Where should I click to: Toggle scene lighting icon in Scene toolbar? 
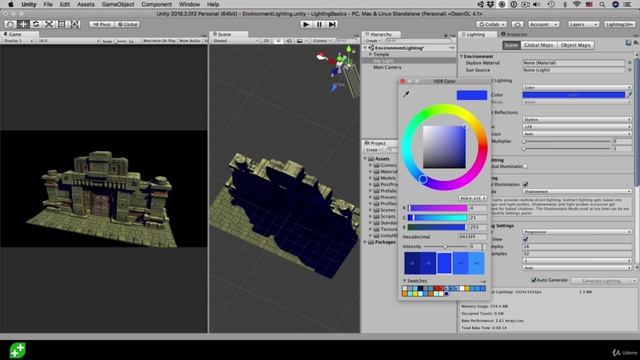click(278, 41)
